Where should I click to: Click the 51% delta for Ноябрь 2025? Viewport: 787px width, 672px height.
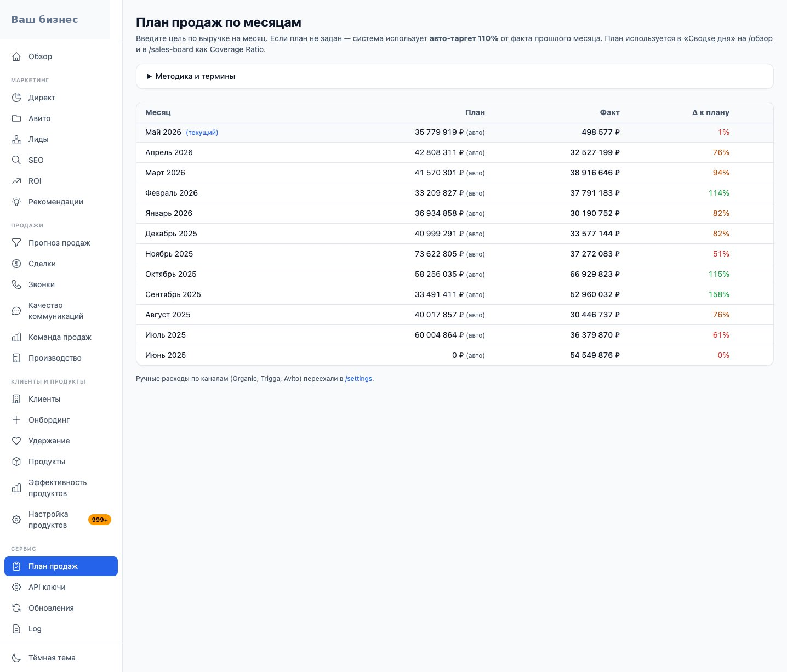click(x=721, y=254)
